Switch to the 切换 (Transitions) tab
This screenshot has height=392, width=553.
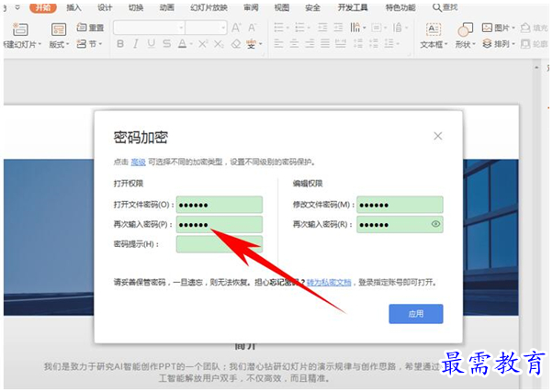[x=136, y=7]
